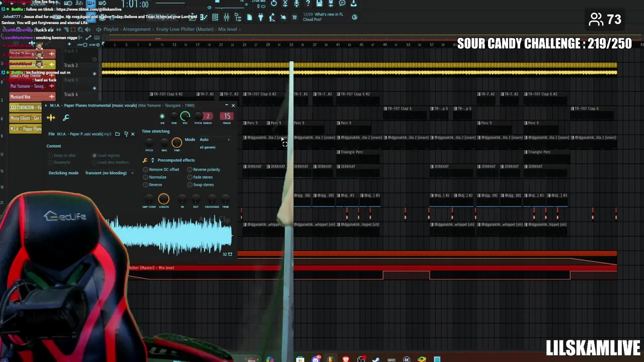Click the globe online news icon
Image resolution: width=644 pixels, height=362 pixels.
pyautogui.click(x=355, y=17)
